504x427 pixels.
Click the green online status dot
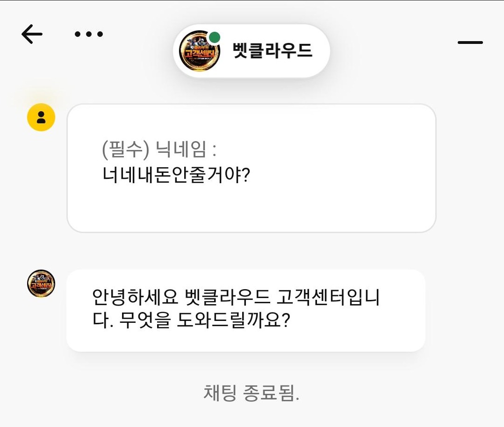215,37
